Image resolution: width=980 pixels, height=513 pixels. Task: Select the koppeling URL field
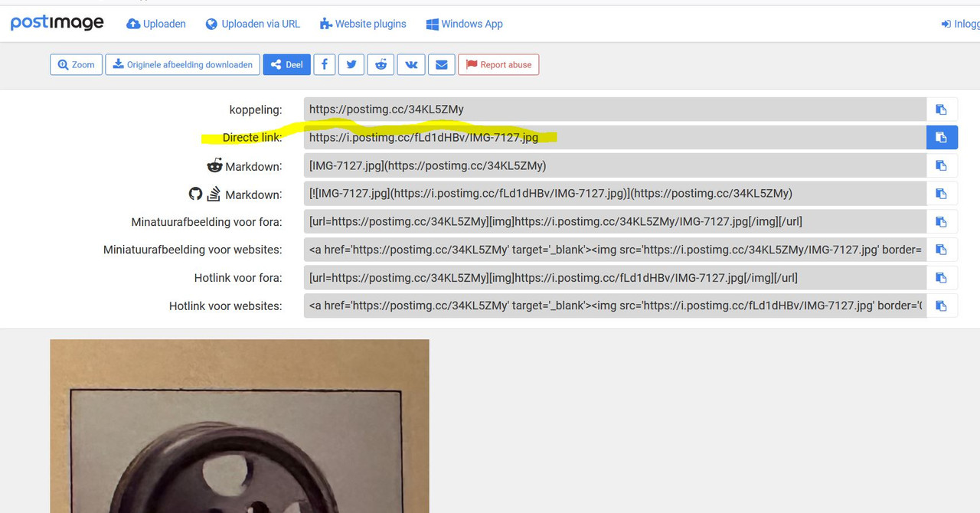click(x=615, y=109)
